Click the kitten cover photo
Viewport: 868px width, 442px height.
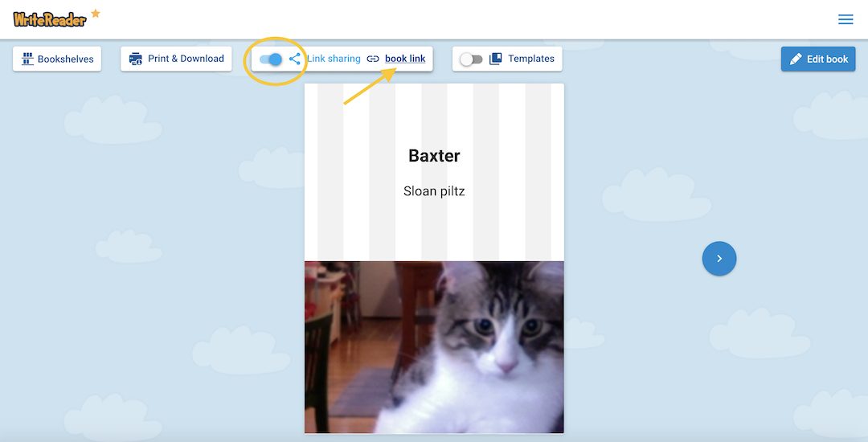tap(434, 347)
